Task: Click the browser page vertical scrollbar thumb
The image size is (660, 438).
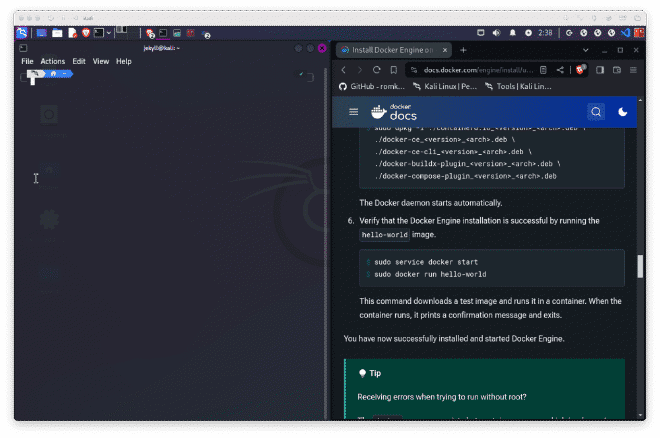Action: (640, 266)
